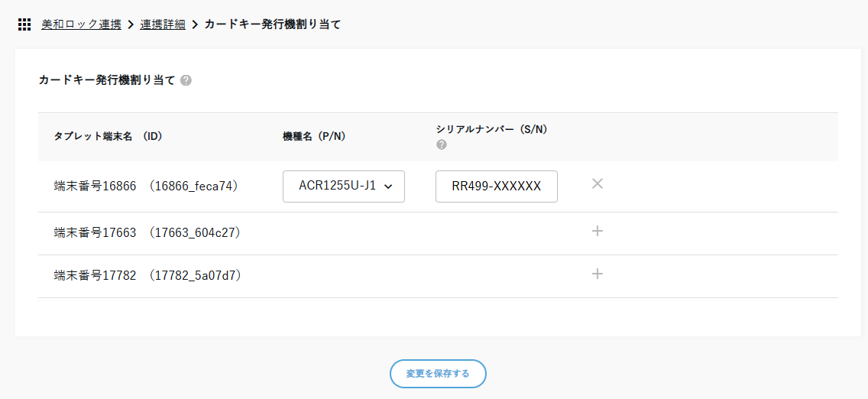
Task: Click current breadcrumb カードキー発行機割り当て
Action: point(273,24)
